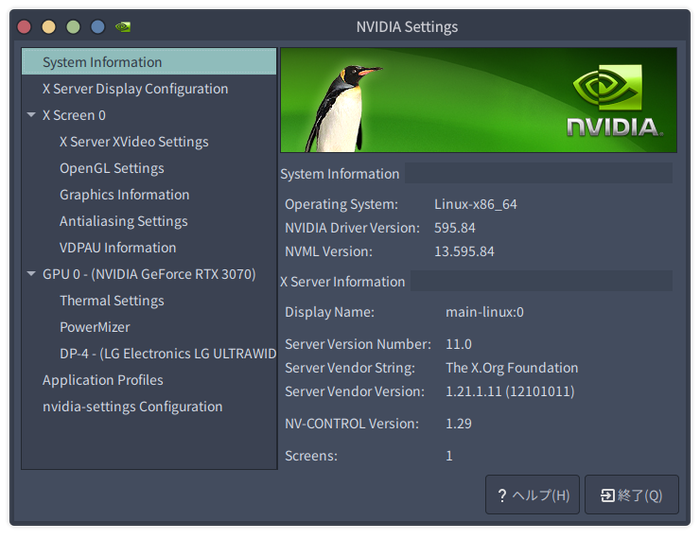Click vendor version 1.21.1.11 (12101011)

pyautogui.click(x=510, y=391)
